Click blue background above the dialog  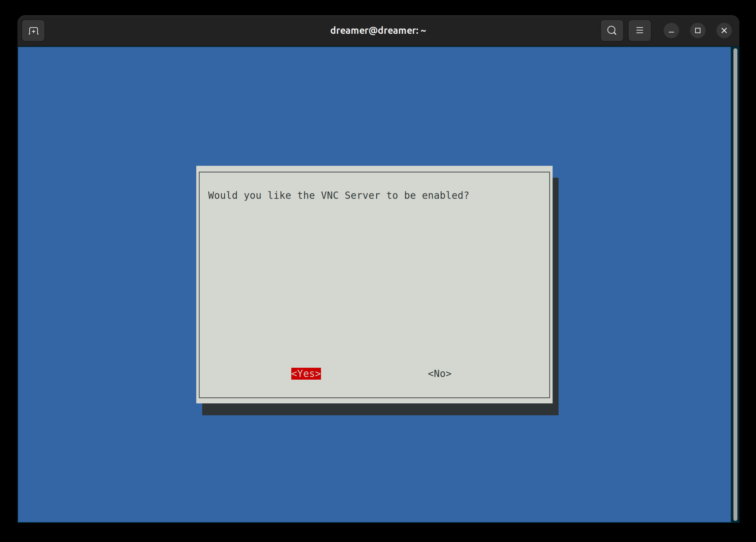373,107
